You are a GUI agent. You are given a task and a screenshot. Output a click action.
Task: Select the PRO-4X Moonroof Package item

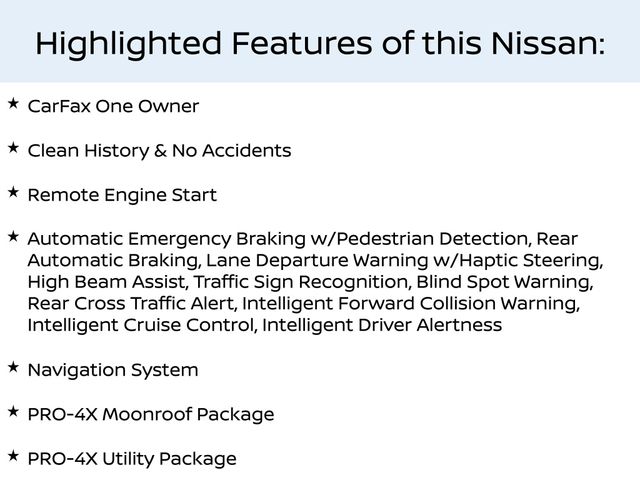point(150,414)
